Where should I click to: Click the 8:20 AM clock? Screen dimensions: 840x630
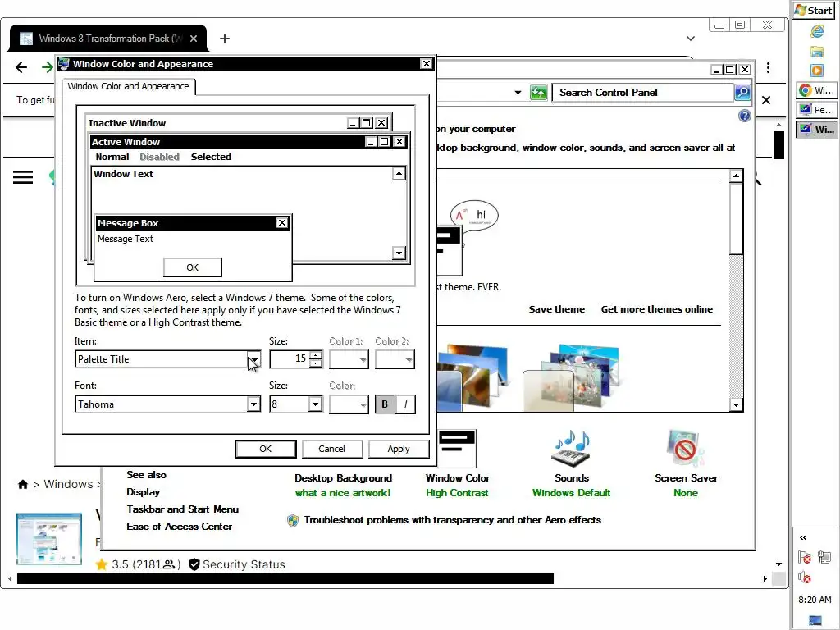(x=815, y=600)
